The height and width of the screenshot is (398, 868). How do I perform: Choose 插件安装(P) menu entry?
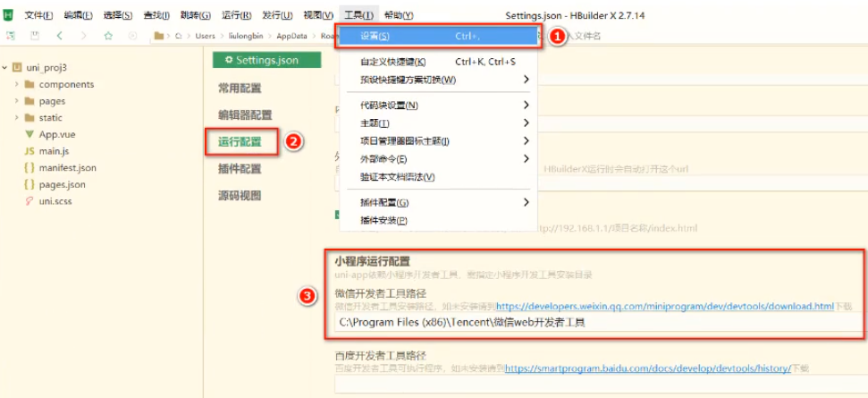coord(438,220)
